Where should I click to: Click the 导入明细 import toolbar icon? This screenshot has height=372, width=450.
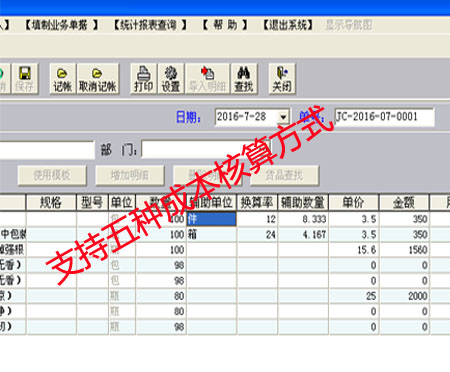207,79
